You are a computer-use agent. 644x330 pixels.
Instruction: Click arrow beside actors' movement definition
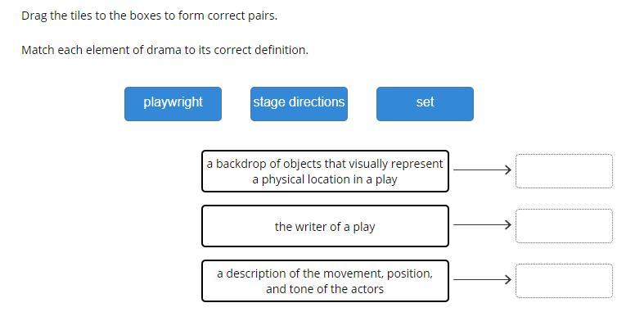coord(482,280)
